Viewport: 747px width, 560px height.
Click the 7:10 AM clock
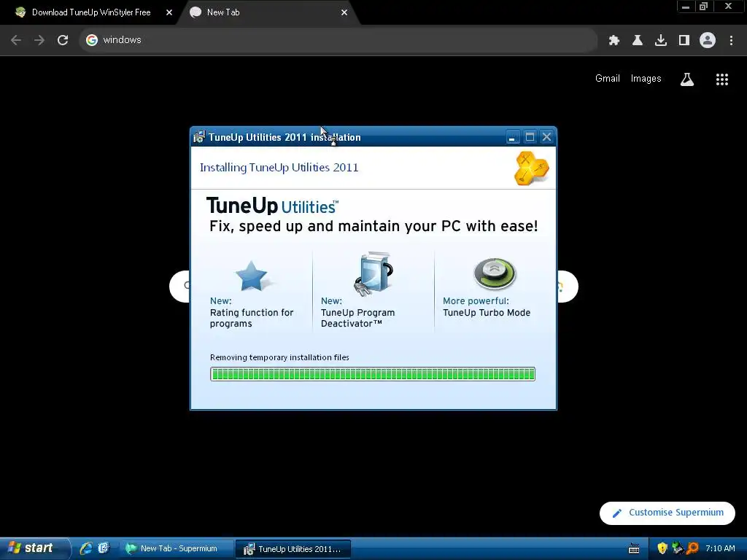pos(720,548)
